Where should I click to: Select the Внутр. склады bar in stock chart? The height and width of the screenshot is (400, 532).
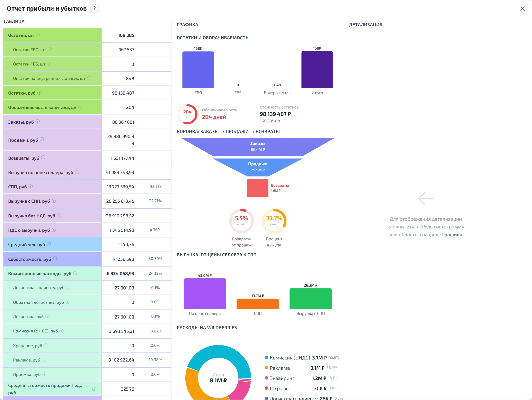[x=277, y=88]
